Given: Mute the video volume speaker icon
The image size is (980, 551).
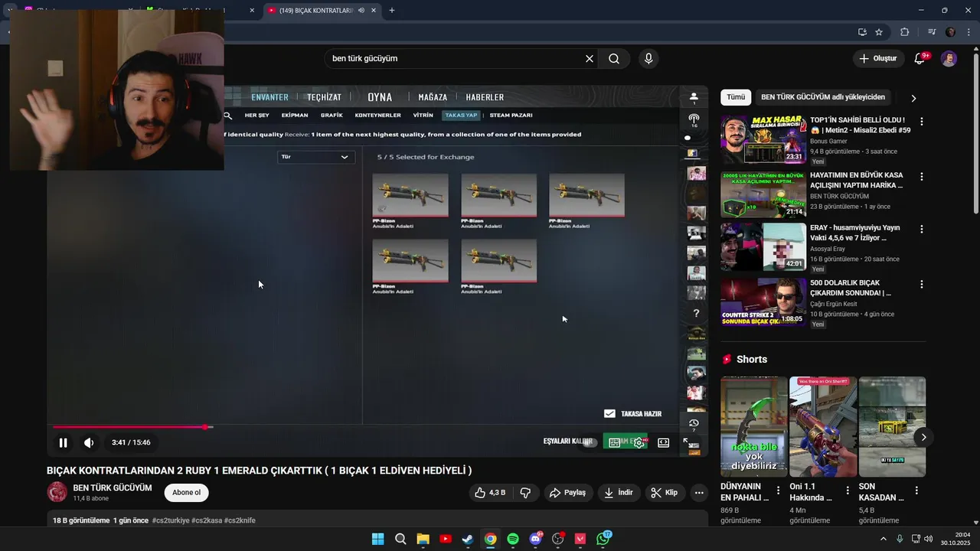Looking at the screenshot, I should 89,442.
